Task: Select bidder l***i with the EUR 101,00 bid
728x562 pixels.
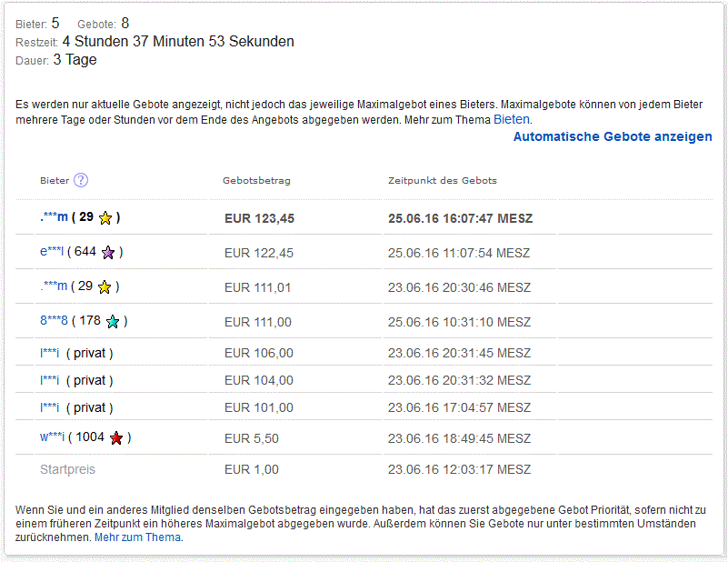Action: coord(50,407)
